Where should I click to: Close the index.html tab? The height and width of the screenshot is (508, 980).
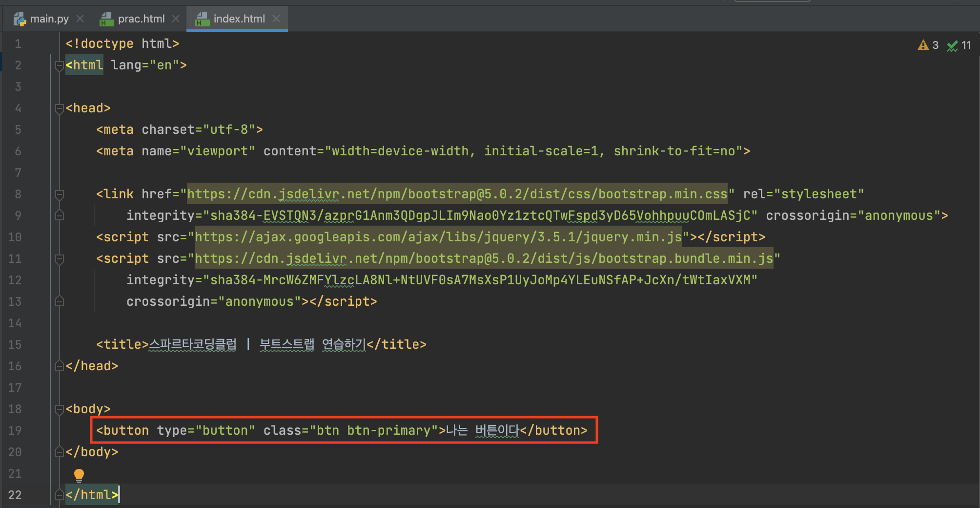tap(276, 19)
